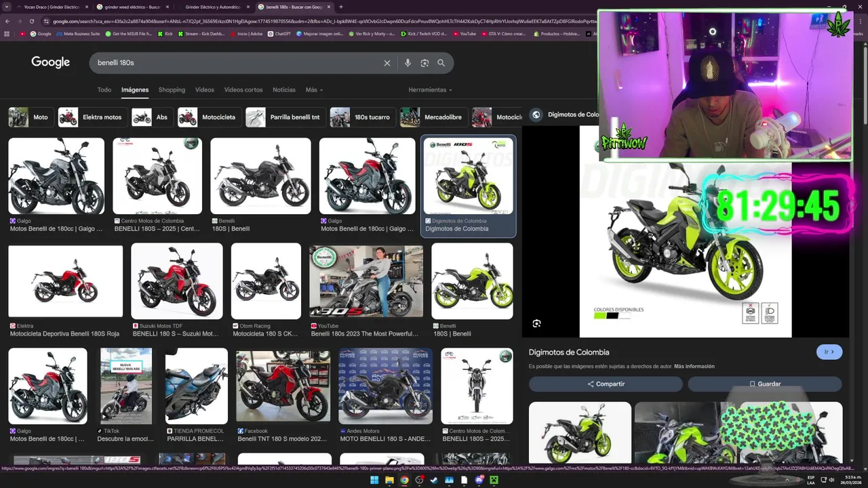Clear the search box with the X icon
This screenshot has width=868, height=488.
pos(387,63)
